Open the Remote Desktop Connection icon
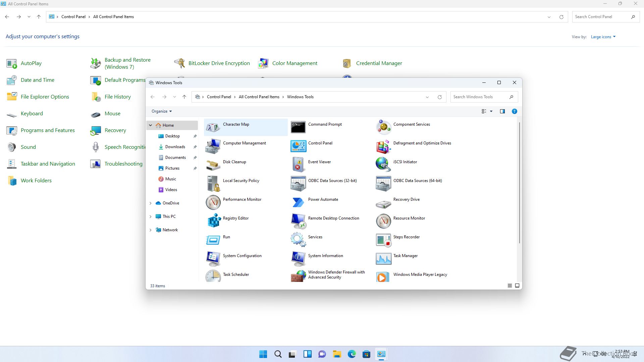Screen dimensions: 644x362 298,221
